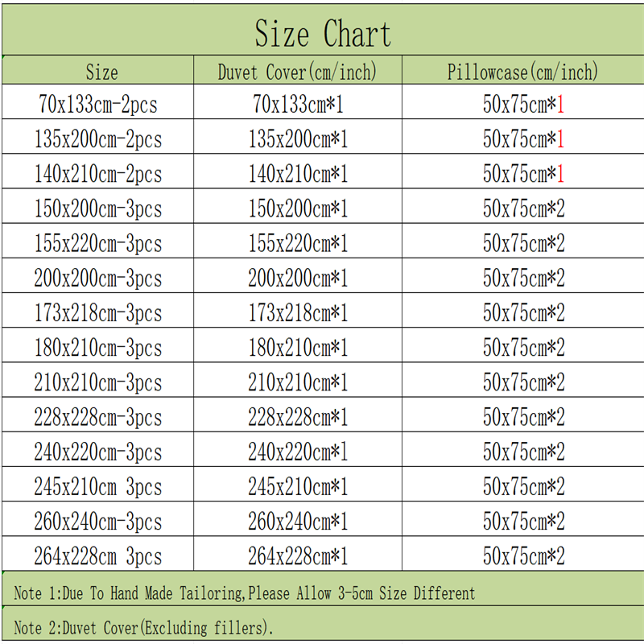
Task: Select the 150x200cm-3pcs size cell
Action: (97, 209)
